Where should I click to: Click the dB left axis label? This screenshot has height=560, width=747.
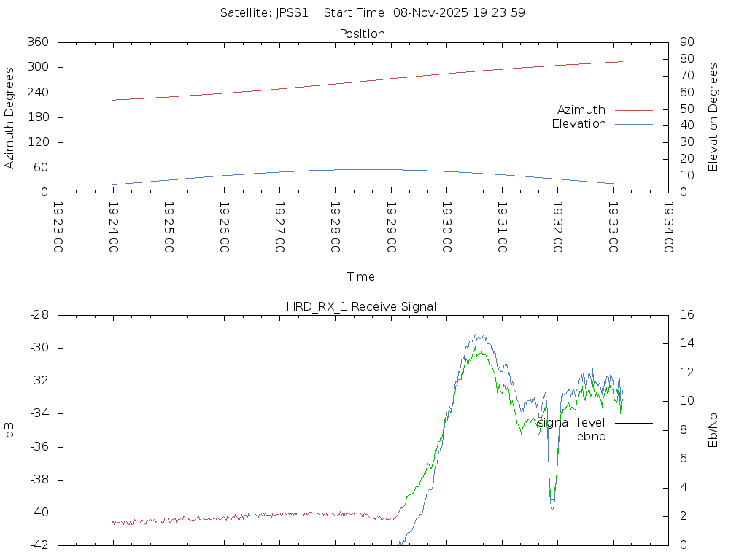point(9,430)
